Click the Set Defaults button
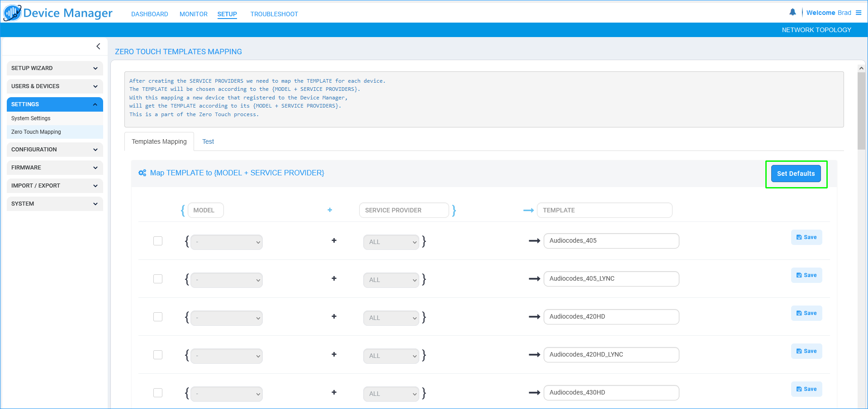The width and height of the screenshot is (868, 409). point(796,174)
